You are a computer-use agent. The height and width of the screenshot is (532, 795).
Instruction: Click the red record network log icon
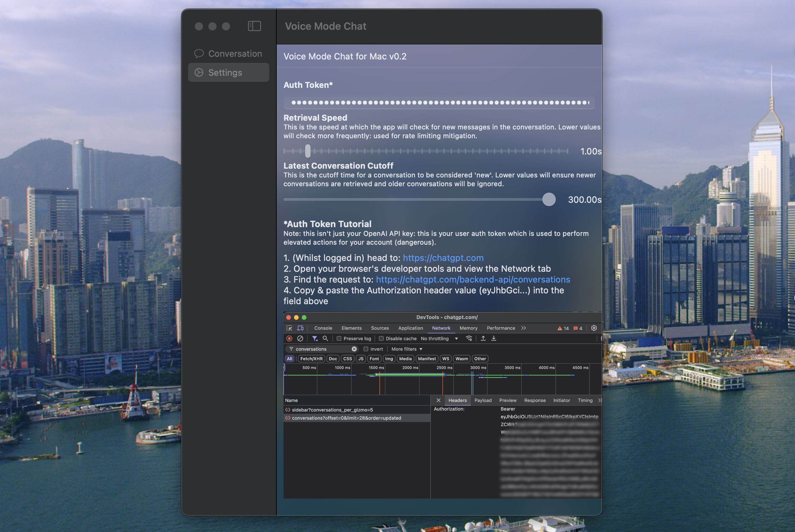pyautogui.click(x=289, y=339)
